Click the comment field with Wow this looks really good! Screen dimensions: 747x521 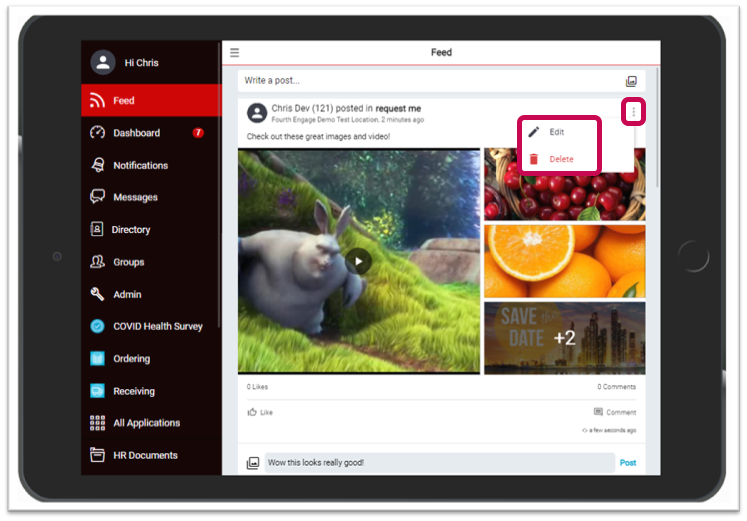tap(439, 462)
